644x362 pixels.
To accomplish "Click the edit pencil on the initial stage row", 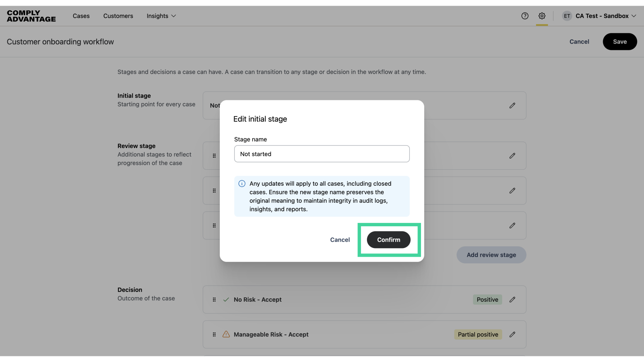I will [x=512, y=105].
